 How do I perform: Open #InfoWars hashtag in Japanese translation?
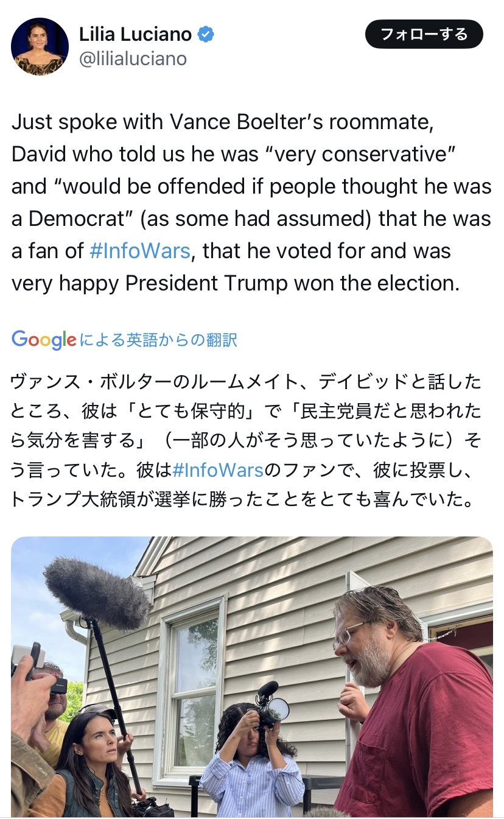(x=219, y=470)
